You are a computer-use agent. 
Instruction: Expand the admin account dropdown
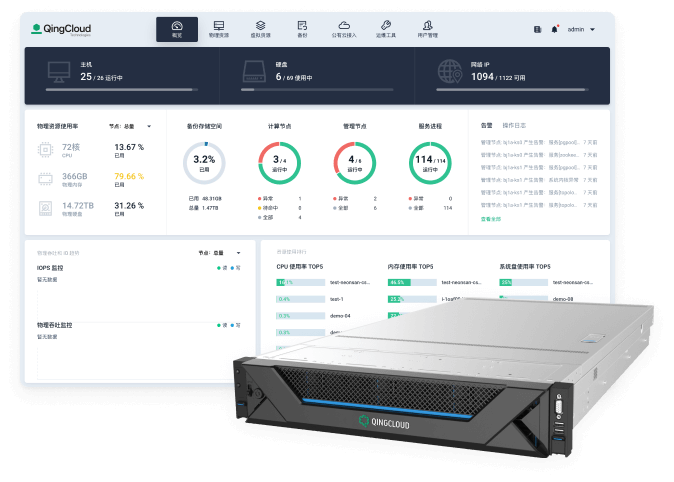pos(581,29)
